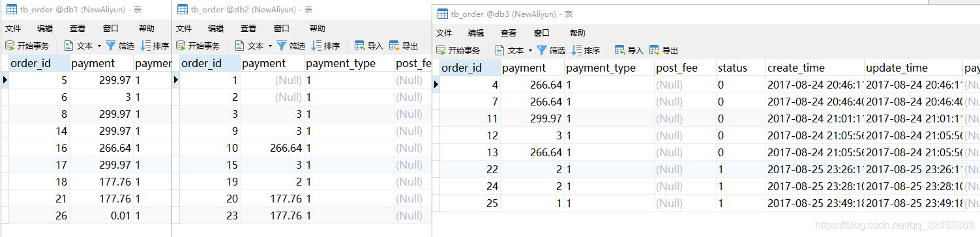The width and height of the screenshot is (980, 237).
Task: Open 查看 menu in db2 window
Action: click(248, 28)
